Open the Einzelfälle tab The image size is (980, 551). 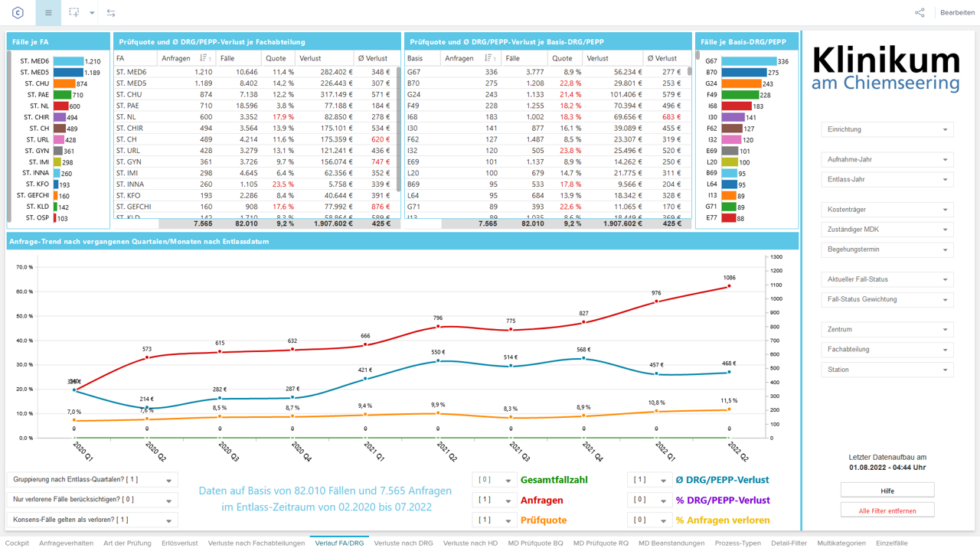(892, 543)
